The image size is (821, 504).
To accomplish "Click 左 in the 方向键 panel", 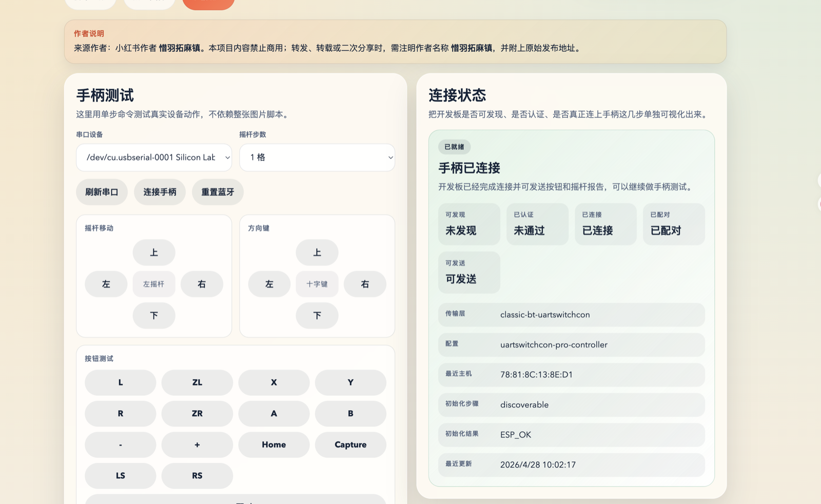I will [269, 284].
